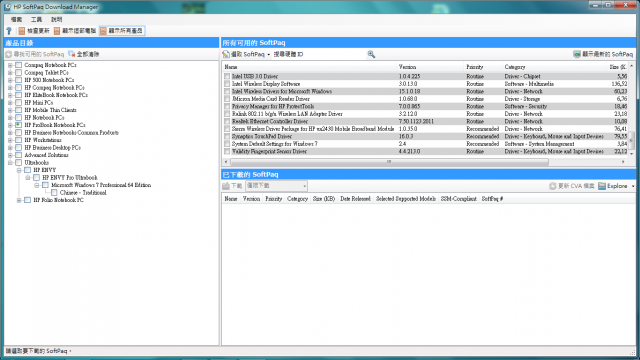Open the 檔案 File menu
The image size is (640, 360).
[16, 19]
